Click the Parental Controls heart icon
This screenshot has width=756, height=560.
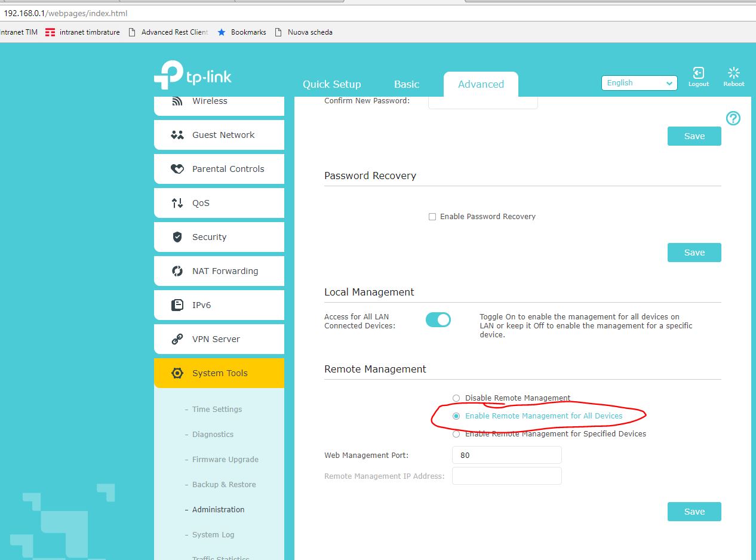[x=177, y=169]
